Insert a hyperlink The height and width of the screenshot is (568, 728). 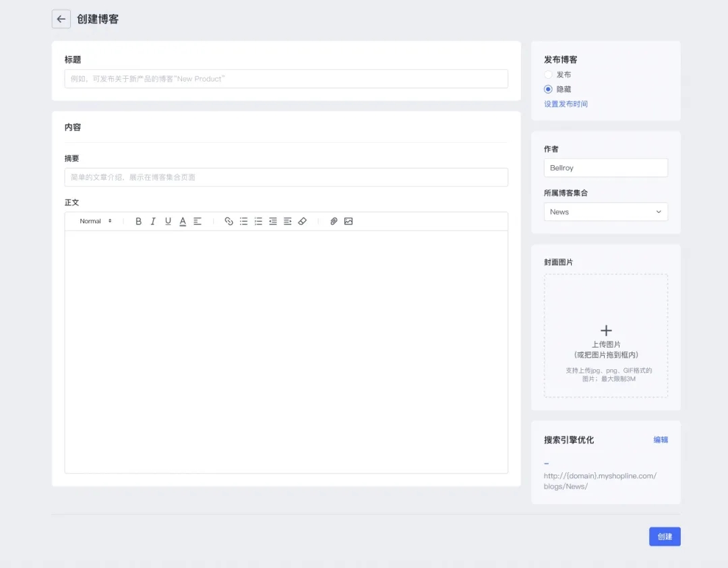229,222
